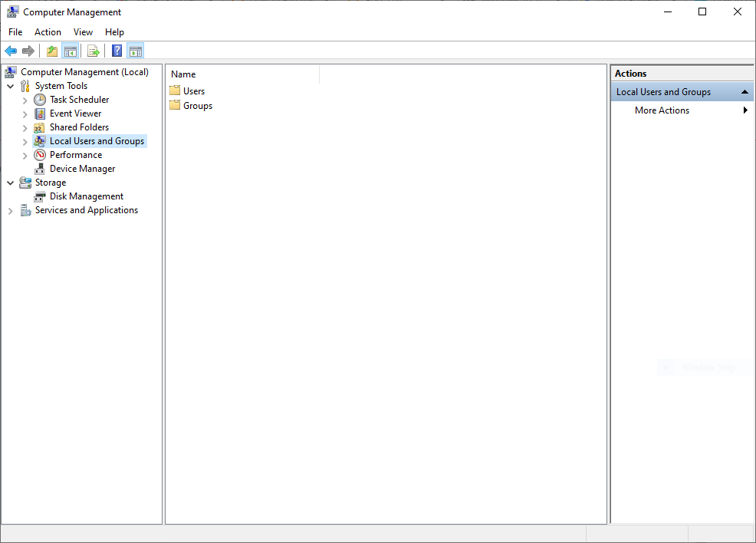Expand the Event Viewer node
The width and height of the screenshot is (756, 543).
click(25, 114)
